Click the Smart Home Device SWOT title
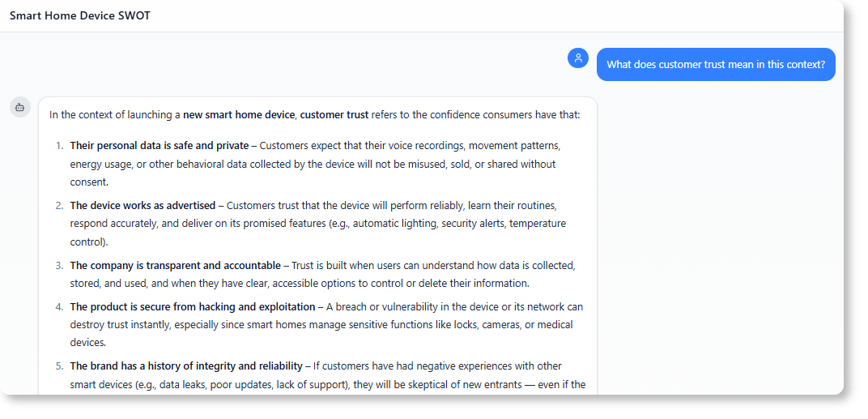 (80, 15)
